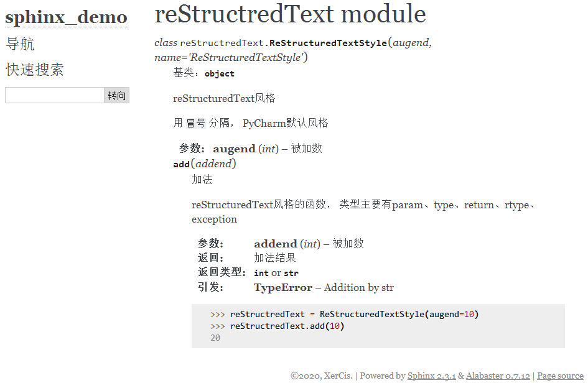Open the Sphinx 2.3.1 footer link
This screenshot has height=383, width=588.
(432, 376)
